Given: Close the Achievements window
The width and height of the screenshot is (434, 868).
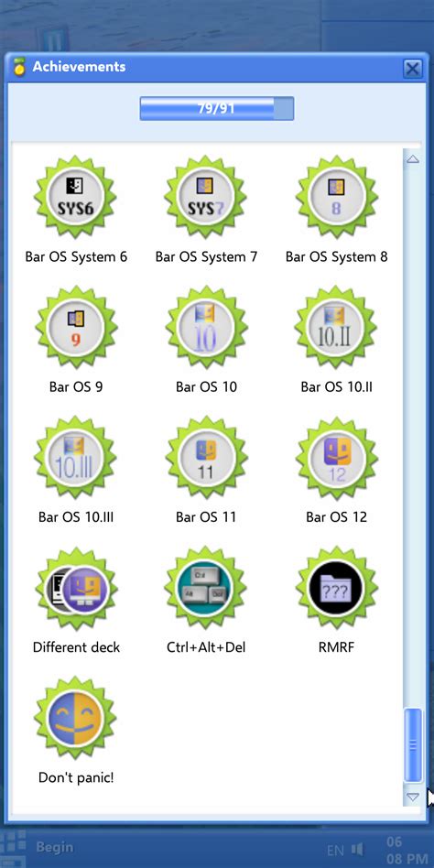Looking at the screenshot, I should coord(412,69).
